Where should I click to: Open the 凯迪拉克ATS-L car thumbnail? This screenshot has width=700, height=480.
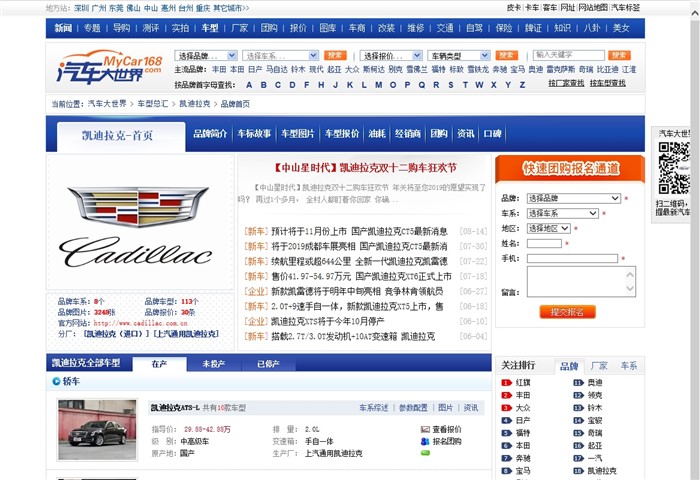pyautogui.click(x=97, y=430)
